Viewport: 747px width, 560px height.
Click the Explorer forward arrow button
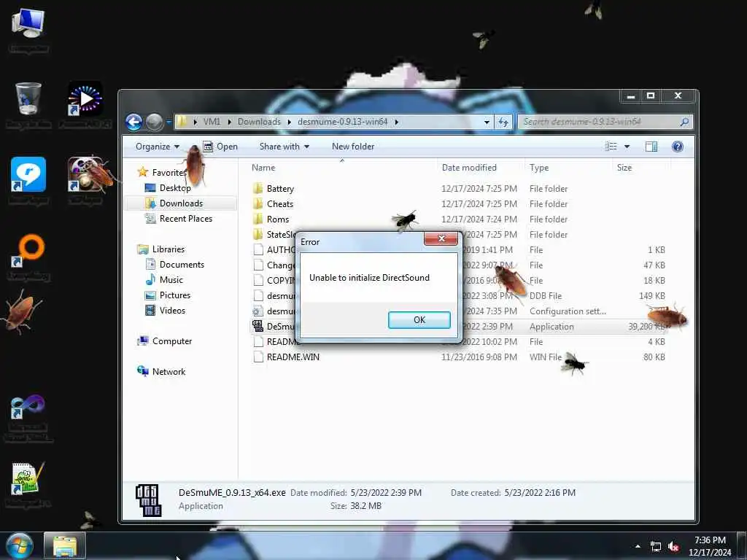(155, 122)
